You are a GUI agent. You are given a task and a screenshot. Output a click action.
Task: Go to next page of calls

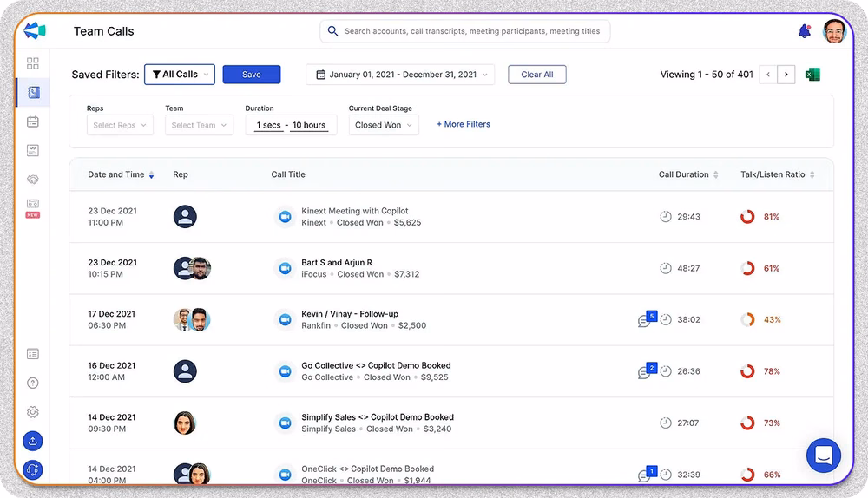pyautogui.click(x=786, y=74)
